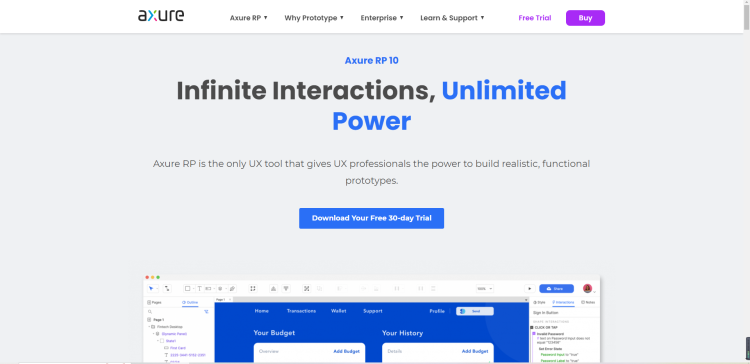Click the purple Buy button
The height and width of the screenshot is (364, 750).
tap(585, 18)
